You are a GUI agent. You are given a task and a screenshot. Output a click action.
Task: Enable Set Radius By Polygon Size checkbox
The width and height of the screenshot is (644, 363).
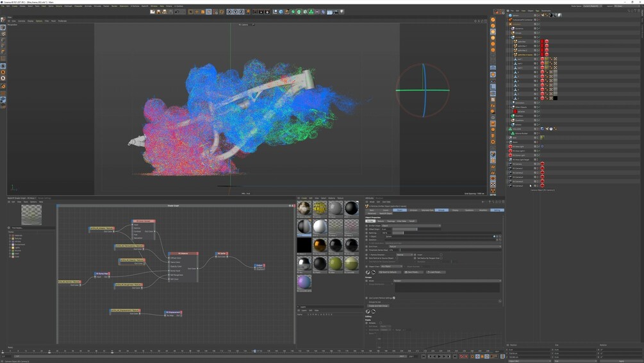pyautogui.click(x=441, y=258)
